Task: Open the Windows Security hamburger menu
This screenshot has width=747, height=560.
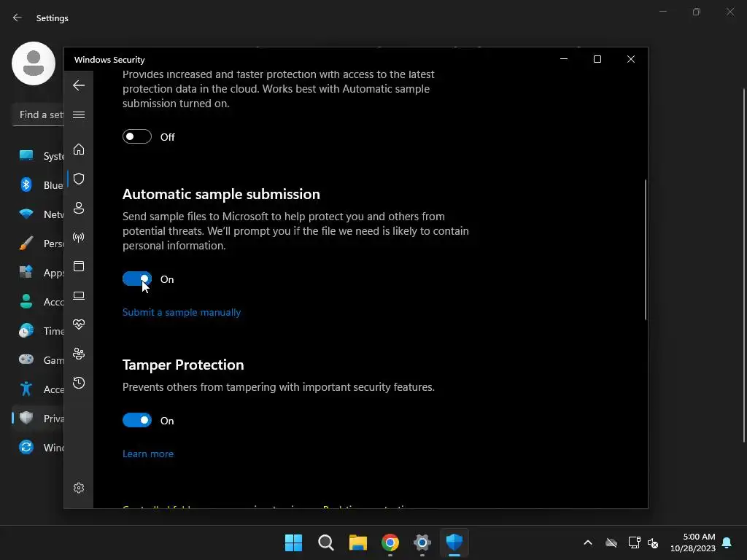Action: tap(79, 114)
